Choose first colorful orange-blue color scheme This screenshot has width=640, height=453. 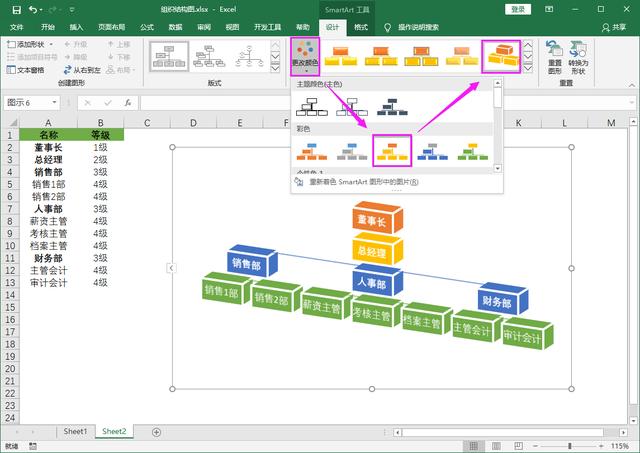[x=311, y=151]
